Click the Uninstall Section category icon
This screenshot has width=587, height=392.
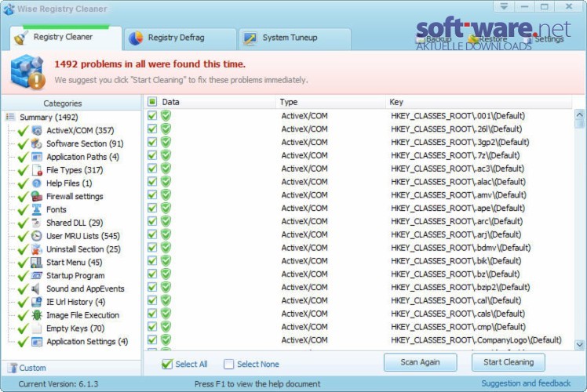(x=37, y=249)
